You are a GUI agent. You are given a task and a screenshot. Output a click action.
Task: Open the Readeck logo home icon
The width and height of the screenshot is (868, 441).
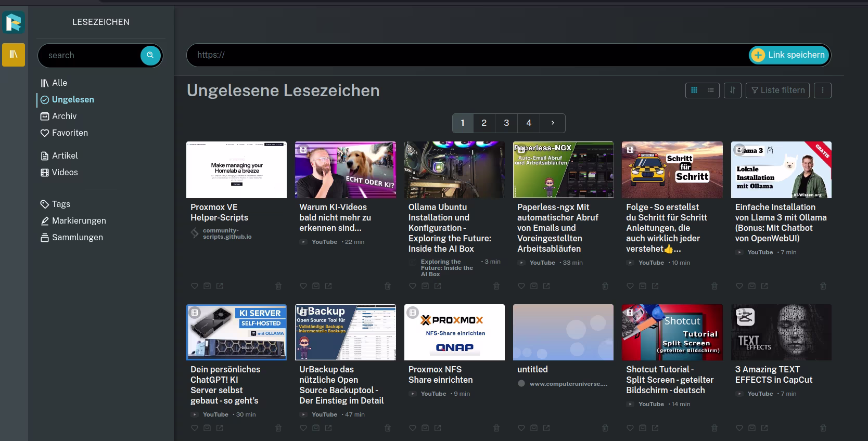pos(14,22)
